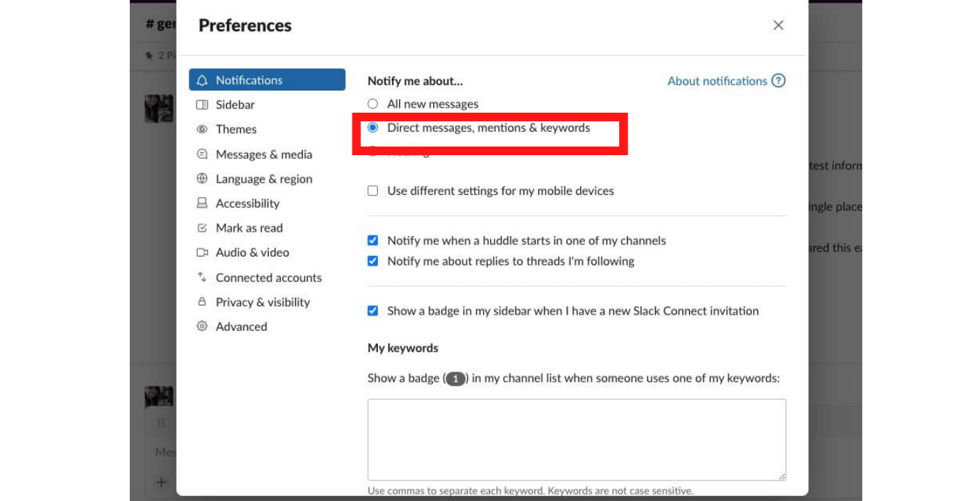Go to Mark as read settings

click(x=267, y=228)
